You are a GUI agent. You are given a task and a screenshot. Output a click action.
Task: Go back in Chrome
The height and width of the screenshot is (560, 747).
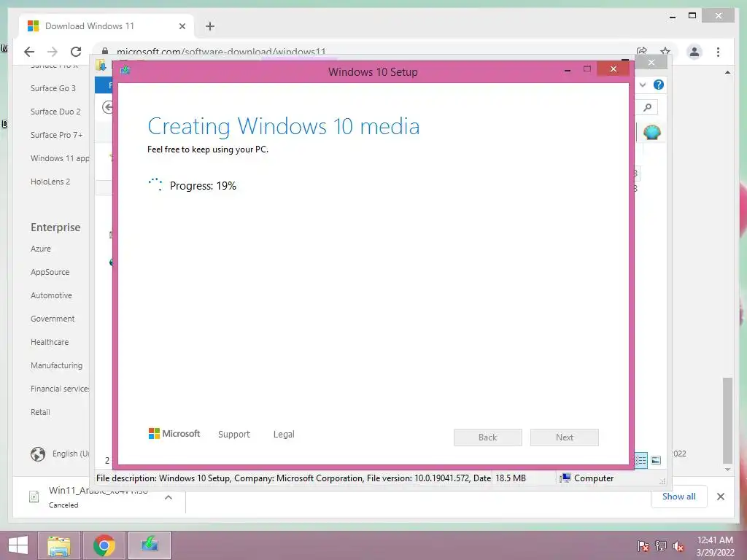29,52
